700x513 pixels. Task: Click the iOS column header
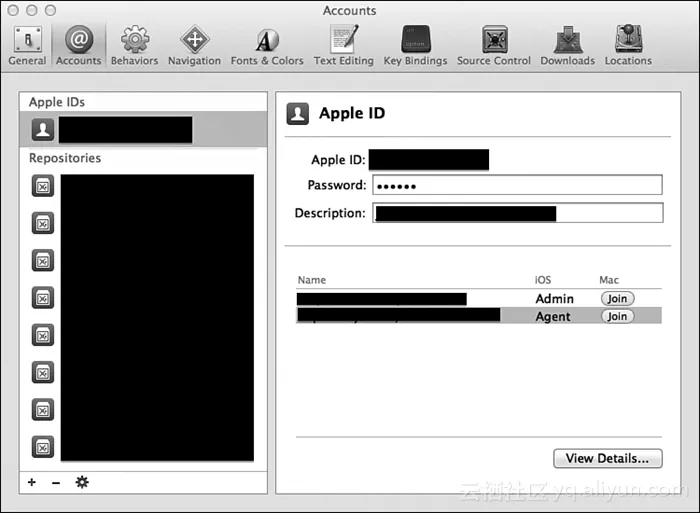pos(543,280)
